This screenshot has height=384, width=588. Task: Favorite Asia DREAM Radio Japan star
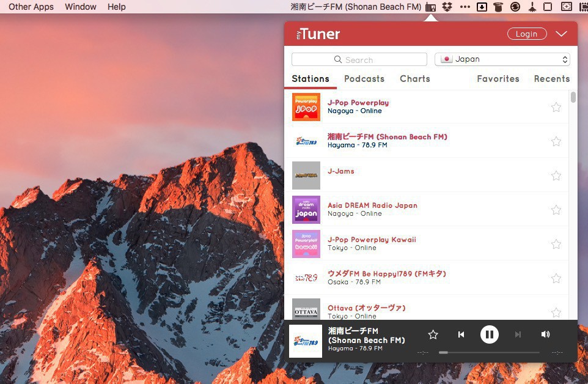(556, 210)
